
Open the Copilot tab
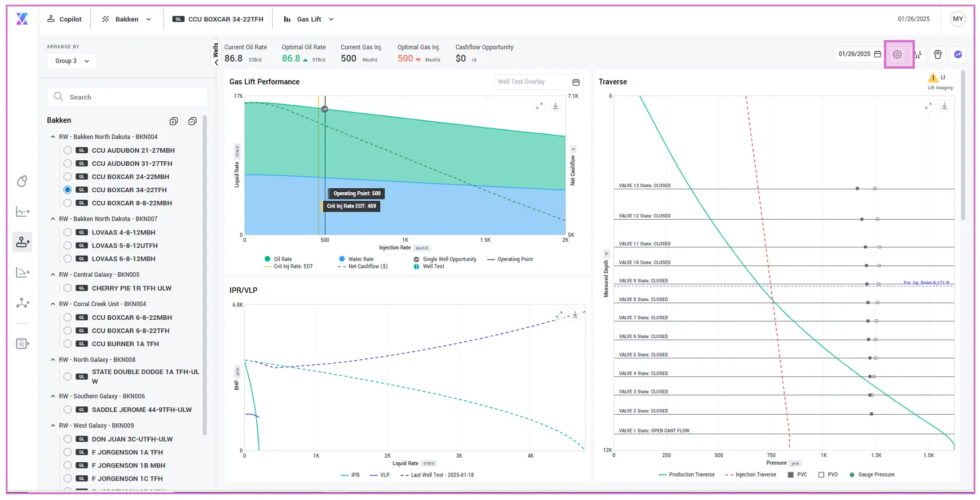pyautogui.click(x=64, y=19)
